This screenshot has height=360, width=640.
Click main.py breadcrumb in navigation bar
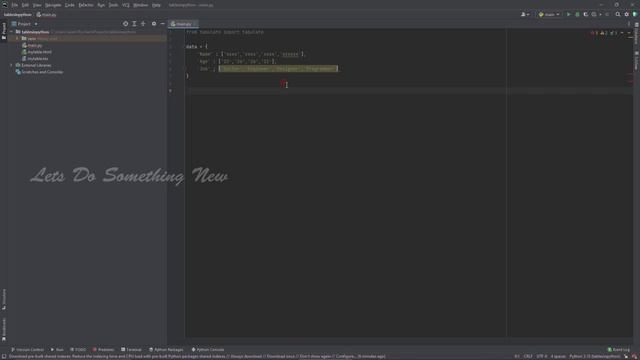tap(47, 15)
